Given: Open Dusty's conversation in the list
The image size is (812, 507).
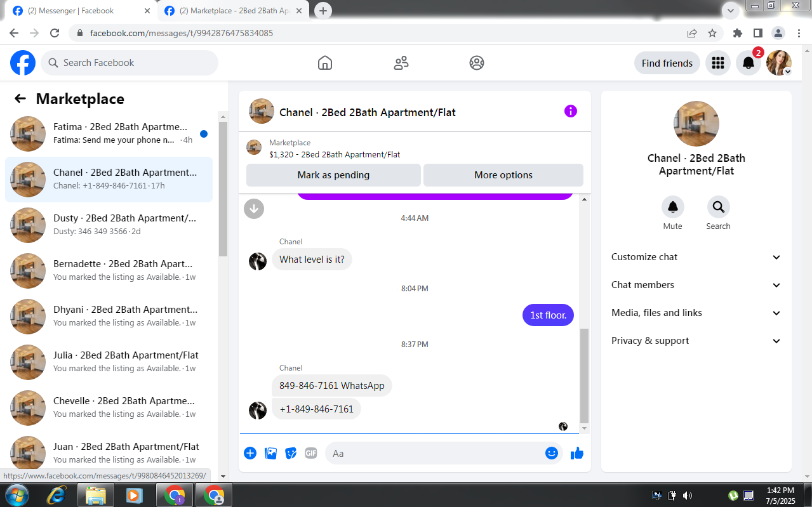Looking at the screenshot, I should pyautogui.click(x=109, y=225).
